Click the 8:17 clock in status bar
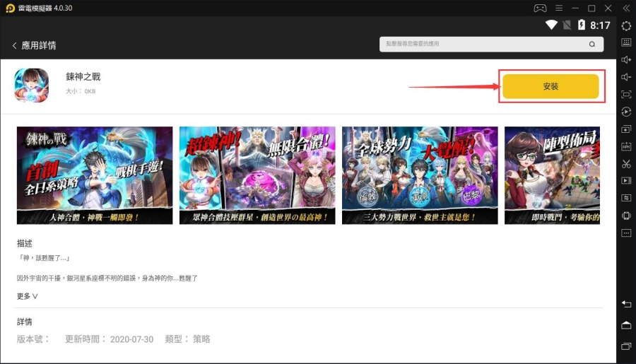Screen dimensions: 636x364 pyautogui.click(x=600, y=25)
